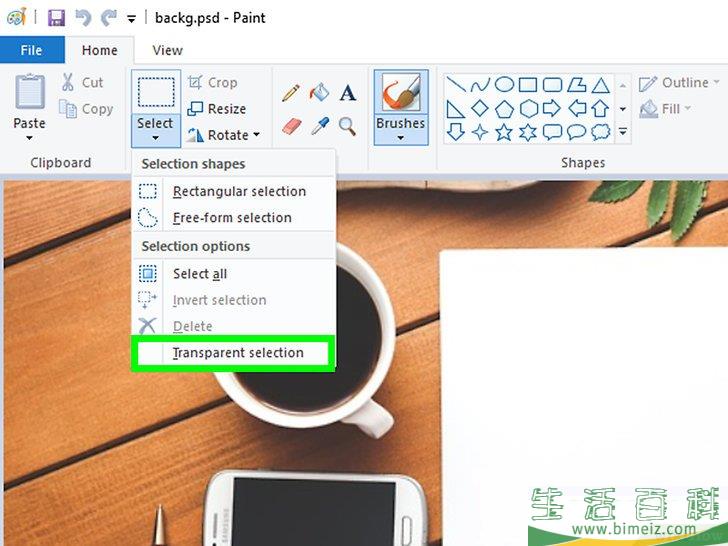Choose Free-form selection from the menu
Image resolution: width=728 pixels, height=546 pixels.
(x=234, y=217)
